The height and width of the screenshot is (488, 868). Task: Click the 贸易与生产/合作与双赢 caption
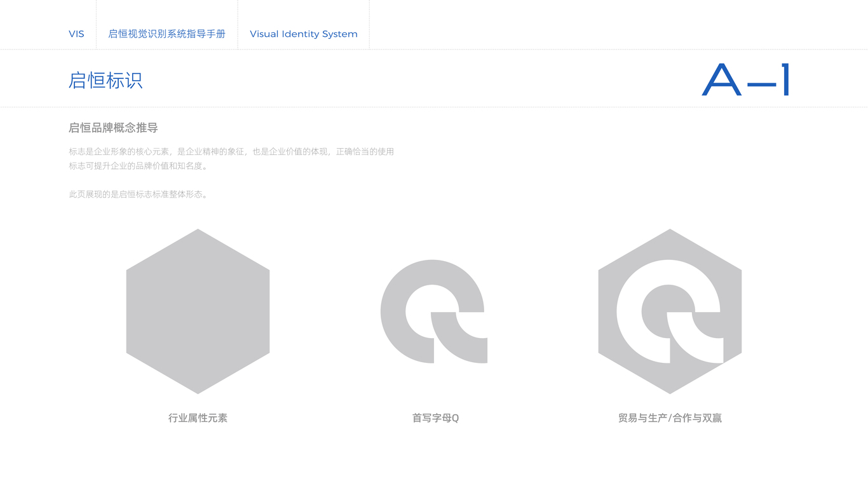(x=670, y=418)
